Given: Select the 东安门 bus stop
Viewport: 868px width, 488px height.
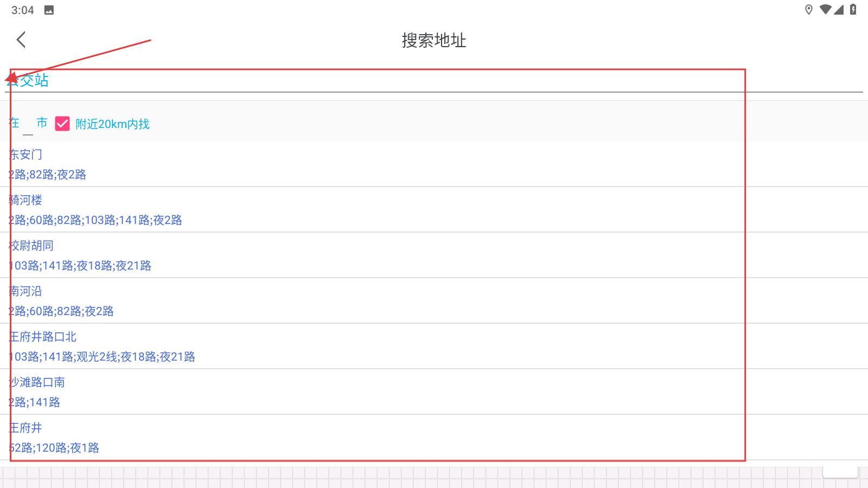Looking at the screenshot, I should coord(434,164).
